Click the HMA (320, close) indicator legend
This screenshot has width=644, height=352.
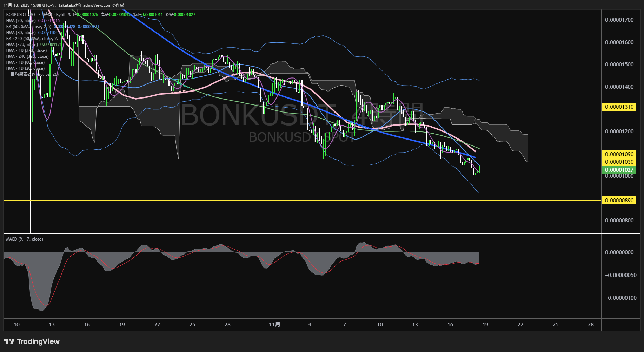[22, 45]
